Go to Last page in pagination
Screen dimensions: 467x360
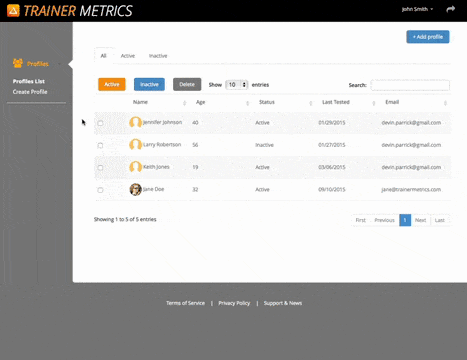click(x=440, y=220)
